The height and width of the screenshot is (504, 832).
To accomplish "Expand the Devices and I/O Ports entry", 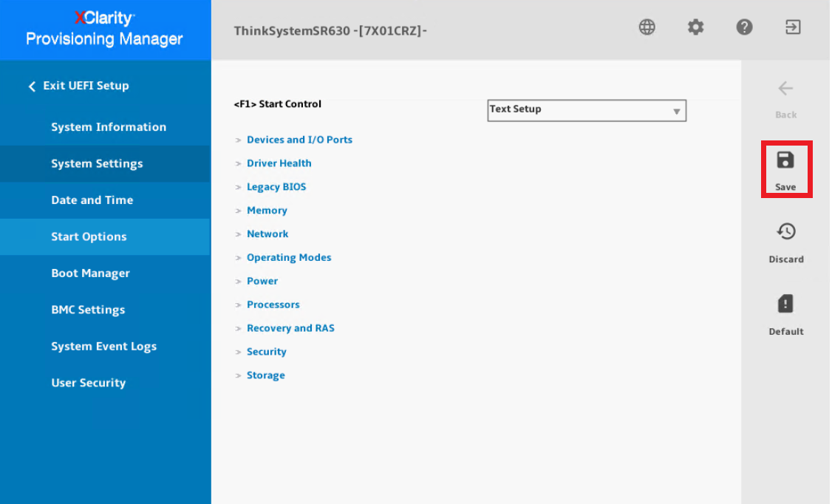I will tap(299, 140).
